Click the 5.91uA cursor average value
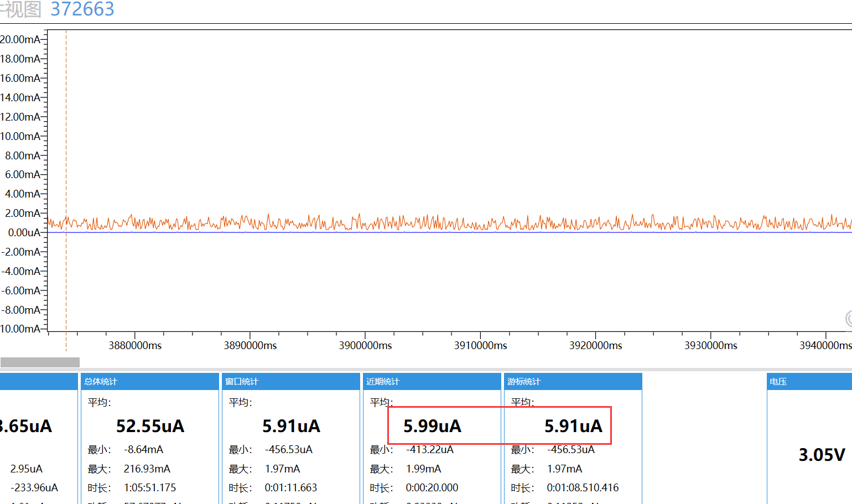The image size is (852, 504). click(x=573, y=426)
